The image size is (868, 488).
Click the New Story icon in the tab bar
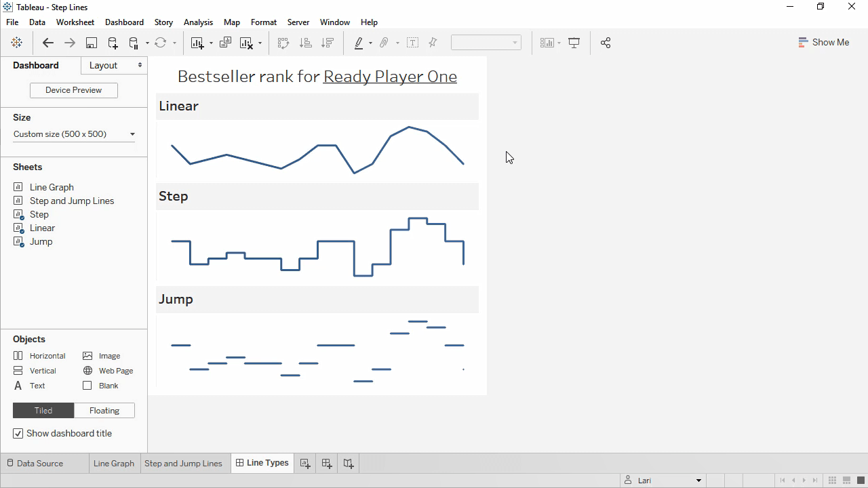(x=348, y=464)
